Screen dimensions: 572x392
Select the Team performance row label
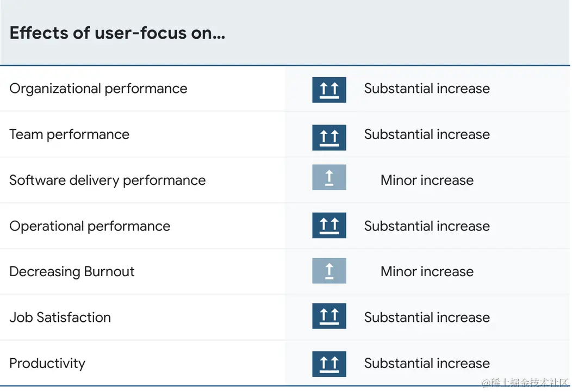coord(70,134)
